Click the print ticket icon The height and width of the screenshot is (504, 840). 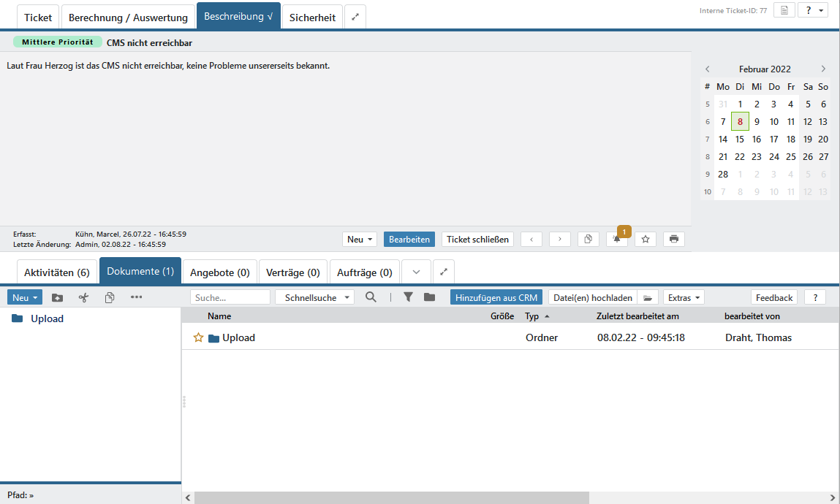click(673, 239)
